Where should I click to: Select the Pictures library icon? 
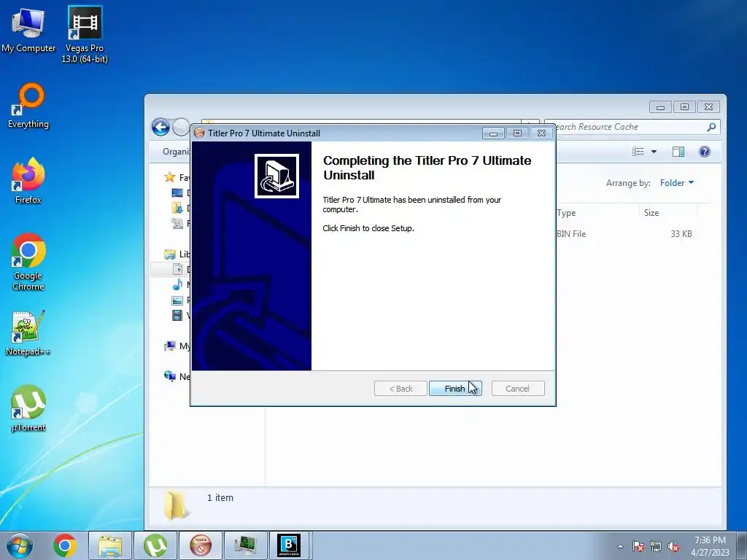coord(177,300)
